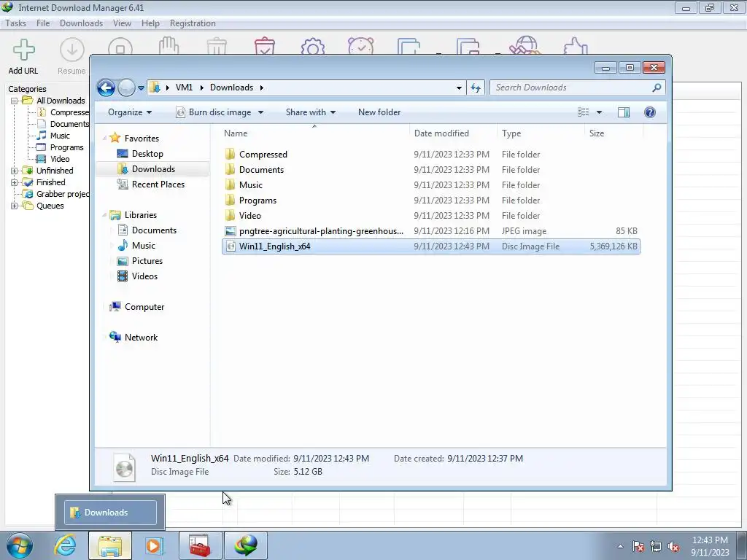Open the Registration menu in IDM

193,23
